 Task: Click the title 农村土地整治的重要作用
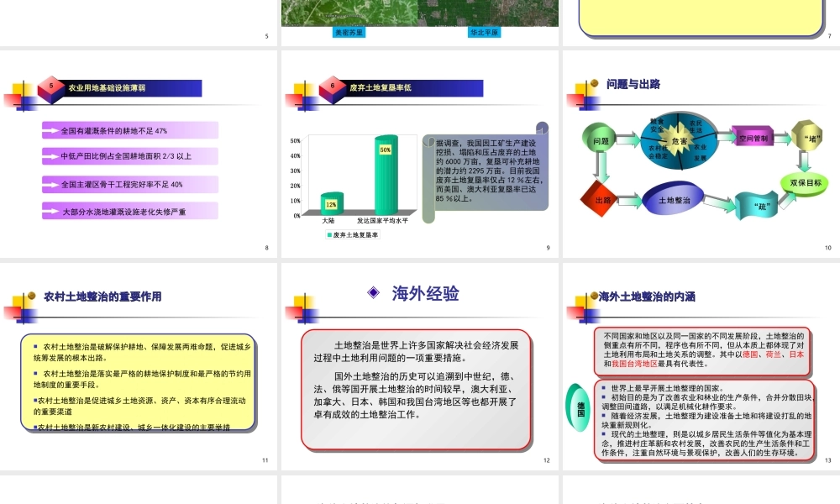coord(102,297)
